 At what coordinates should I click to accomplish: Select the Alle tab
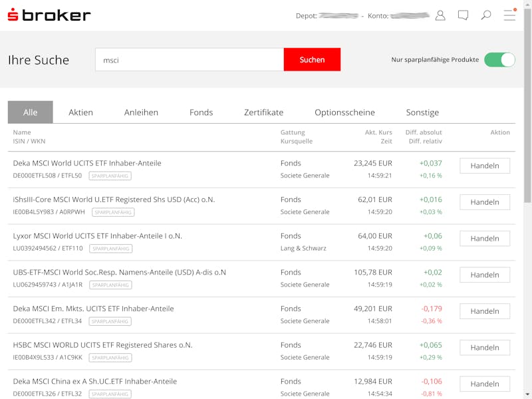click(30, 112)
